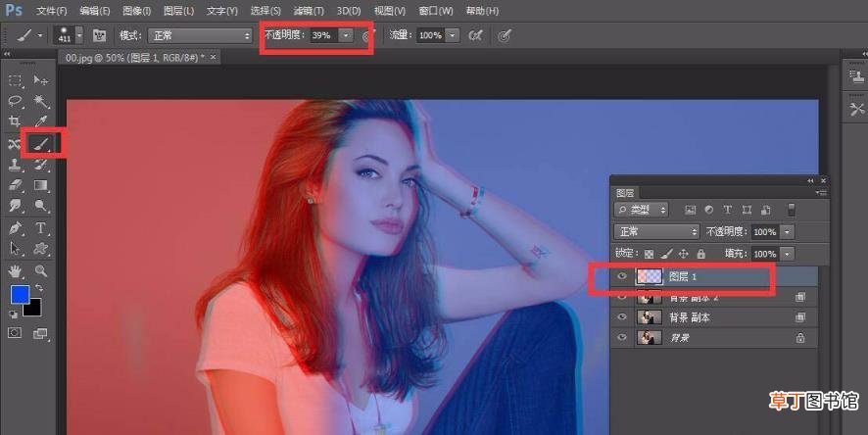Hide layer 图层 1 with eye icon

(x=622, y=276)
